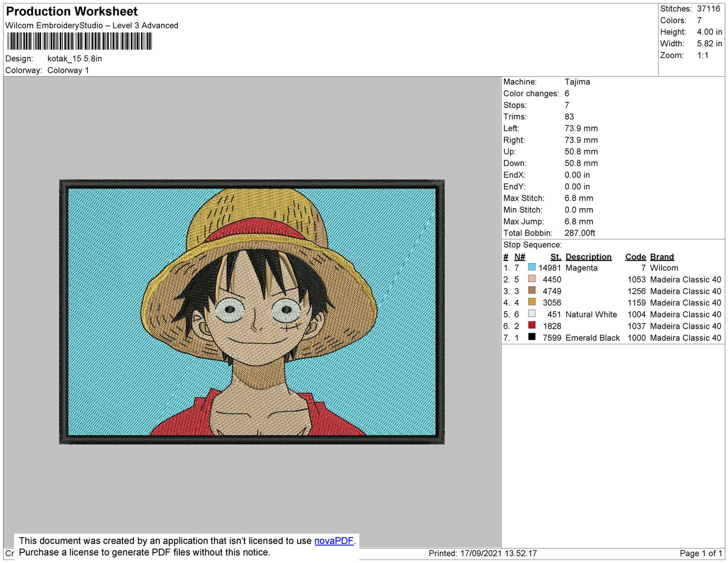Screen dimensions: 728x563
Task: Click the "Production Worksheet" title
Action: [72, 12]
